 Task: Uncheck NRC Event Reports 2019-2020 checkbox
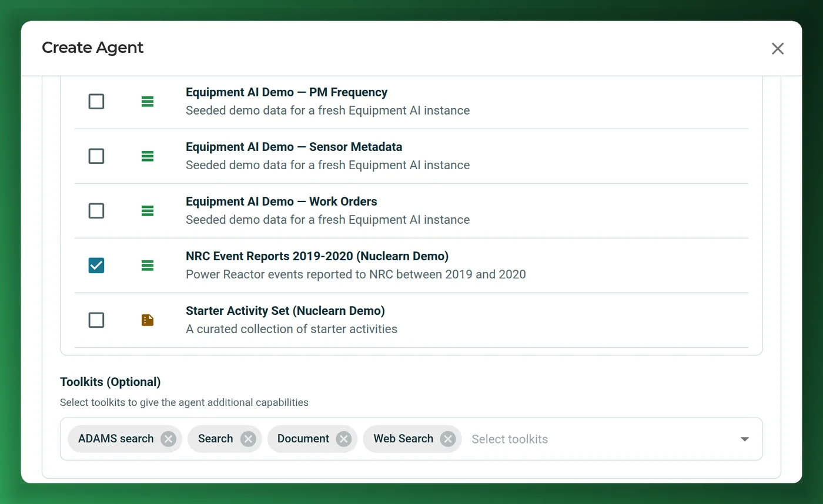96,266
